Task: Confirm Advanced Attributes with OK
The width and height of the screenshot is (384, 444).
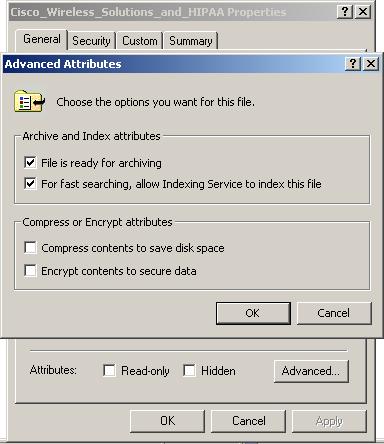Action: tap(253, 313)
